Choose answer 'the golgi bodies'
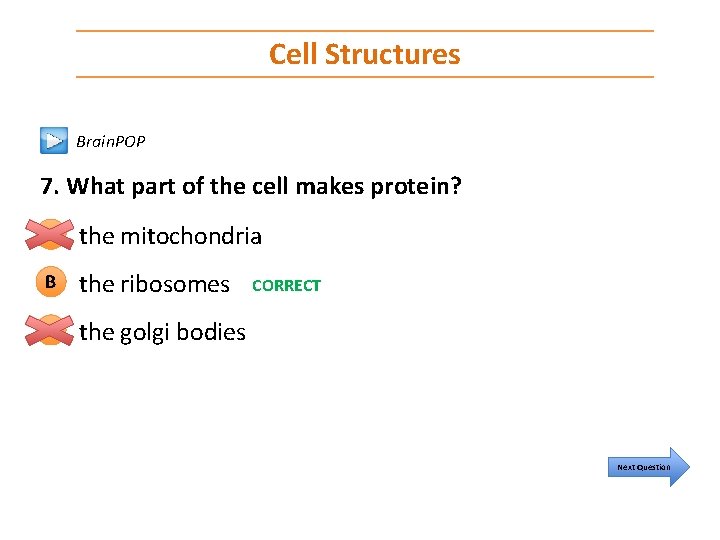The image size is (720, 540). (162, 332)
